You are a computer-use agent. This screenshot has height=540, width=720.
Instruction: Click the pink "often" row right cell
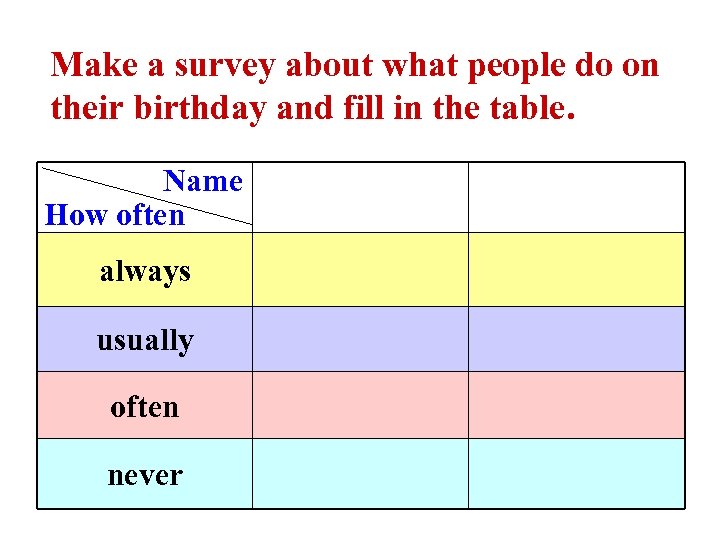(577, 406)
